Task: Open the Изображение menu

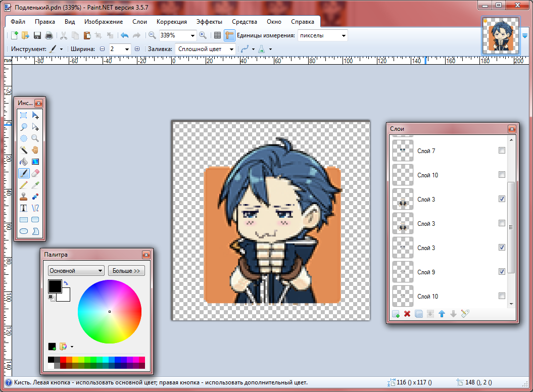Action: 104,21
